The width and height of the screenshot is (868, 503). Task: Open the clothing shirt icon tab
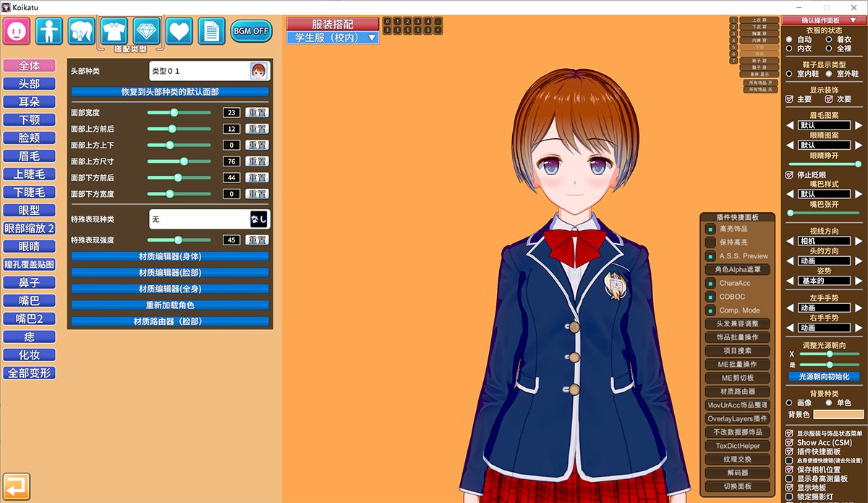click(114, 31)
